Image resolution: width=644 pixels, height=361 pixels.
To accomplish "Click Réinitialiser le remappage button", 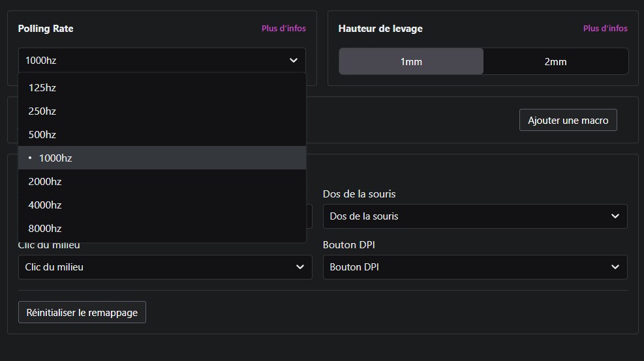I will click(82, 312).
